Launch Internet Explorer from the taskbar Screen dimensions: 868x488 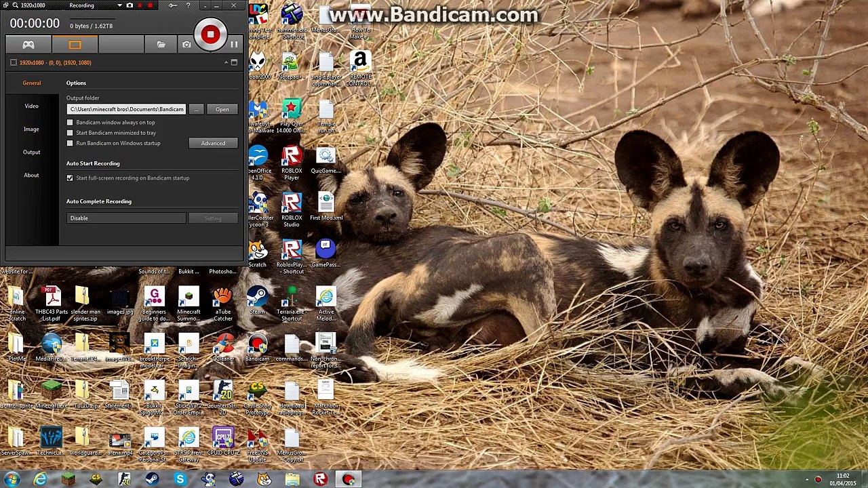[x=41, y=479]
